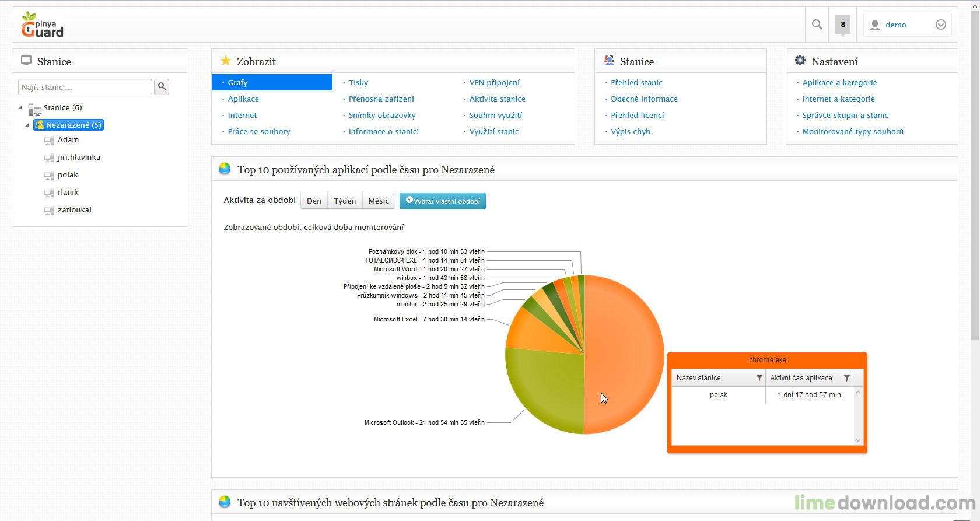980x521 pixels.
Task: Click the Najít stanici search field
Action: [85, 87]
